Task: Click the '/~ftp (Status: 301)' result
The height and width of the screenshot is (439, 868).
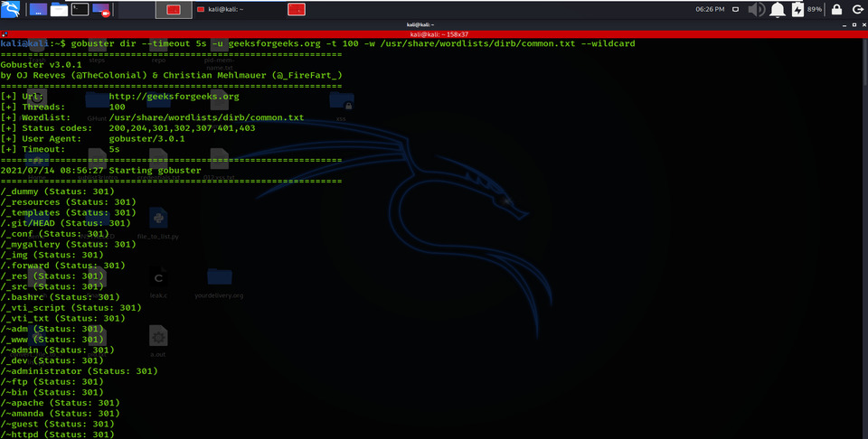Action: coord(52,381)
